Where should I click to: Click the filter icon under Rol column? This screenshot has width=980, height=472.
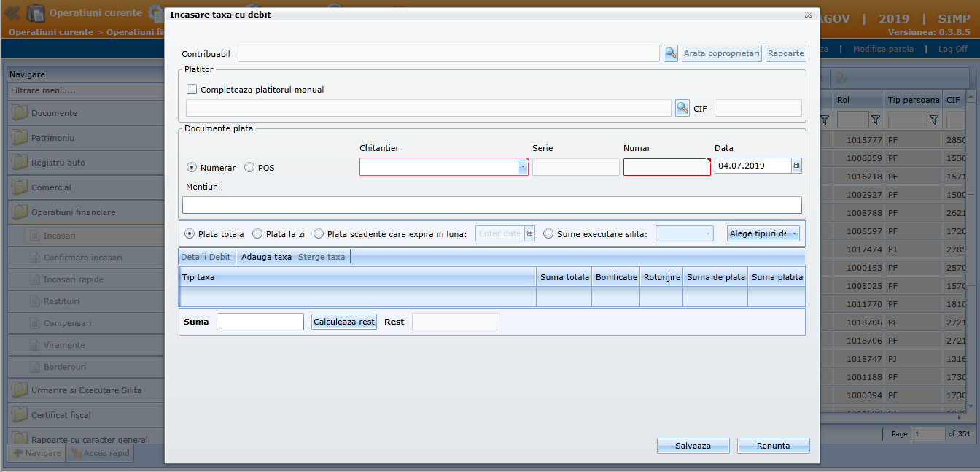876,120
